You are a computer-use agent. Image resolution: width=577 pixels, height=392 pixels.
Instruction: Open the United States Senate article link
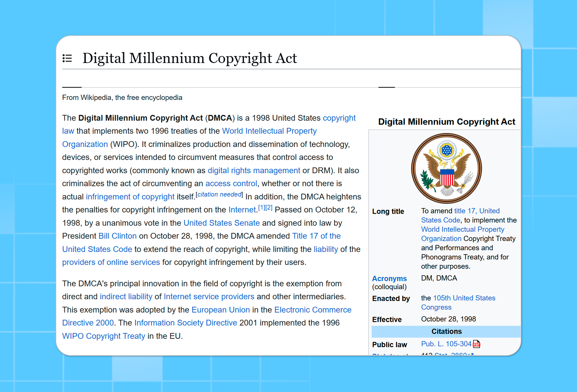pyautogui.click(x=222, y=223)
